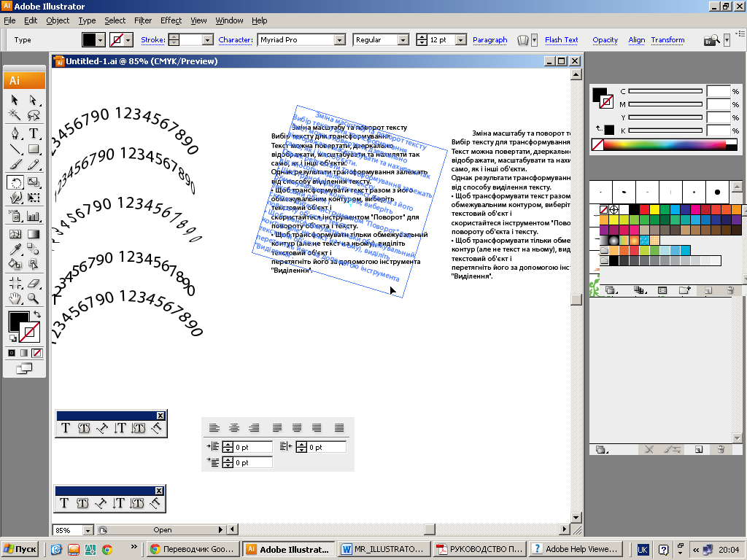Choose the Lasso tool
The height and width of the screenshot is (560, 747).
(x=33, y=114)
